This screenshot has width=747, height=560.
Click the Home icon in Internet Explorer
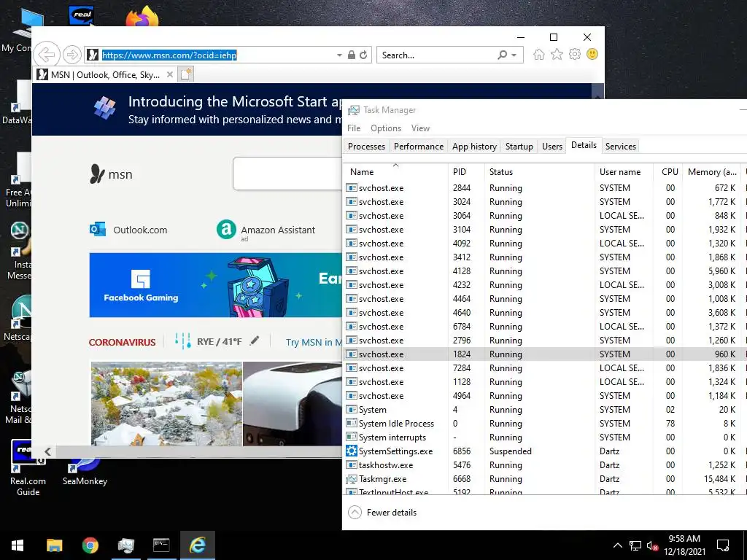click(x=539, y=54)
